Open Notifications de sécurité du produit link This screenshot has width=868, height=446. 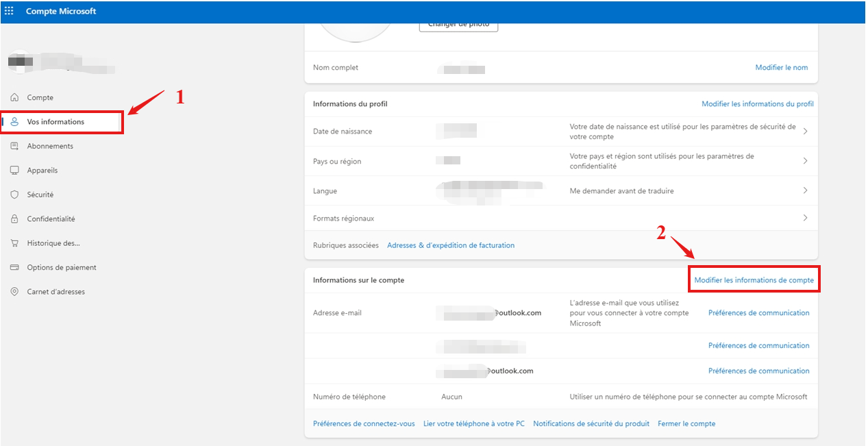[591, 424]
